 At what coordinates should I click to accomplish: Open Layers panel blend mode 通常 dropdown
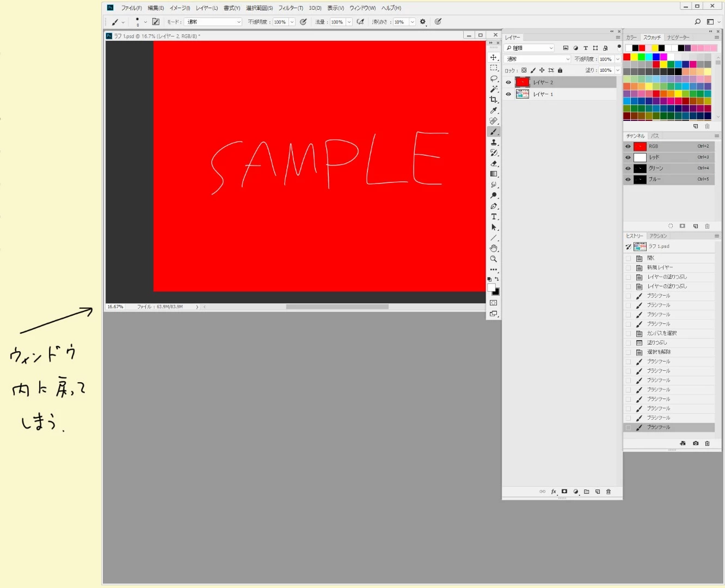pos(538,59)
